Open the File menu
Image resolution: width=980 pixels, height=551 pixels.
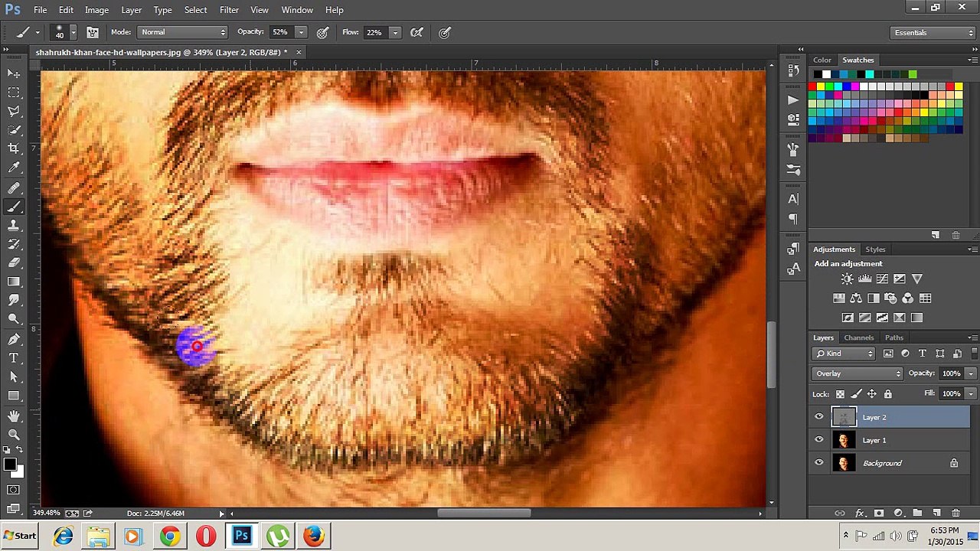40,10
